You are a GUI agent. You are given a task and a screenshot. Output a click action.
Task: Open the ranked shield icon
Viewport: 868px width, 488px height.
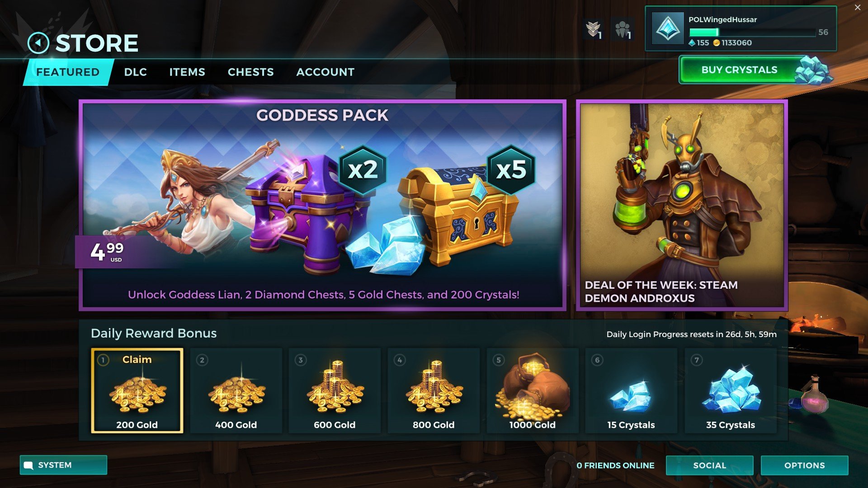tap(593, 30)
